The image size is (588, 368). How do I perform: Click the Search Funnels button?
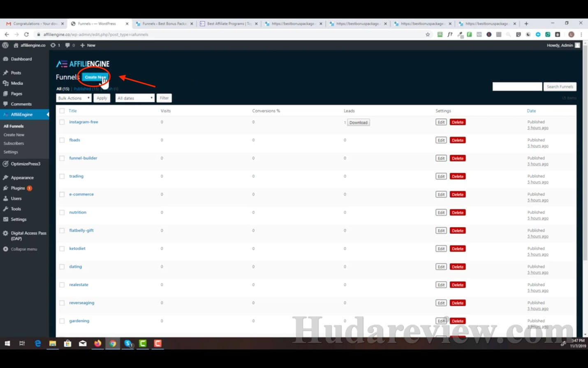(560, 87)
